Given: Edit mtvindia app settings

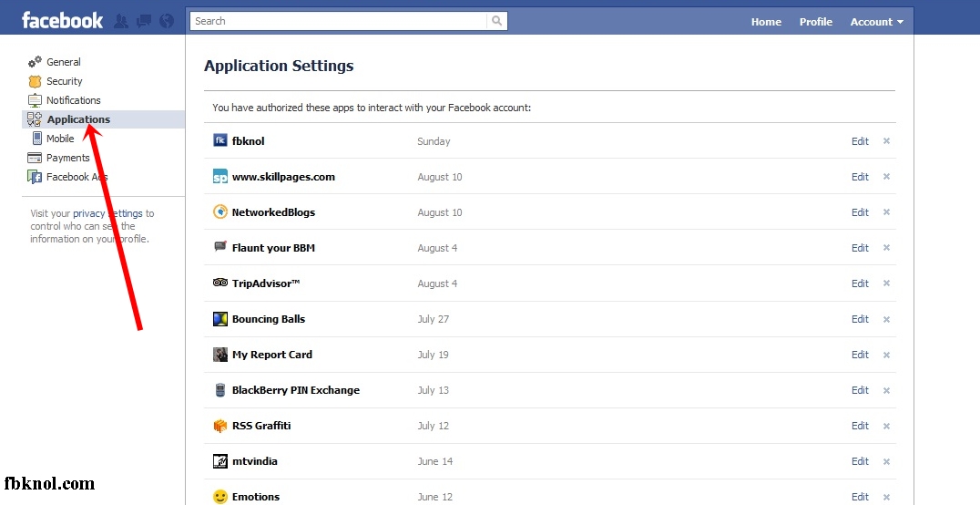Looking at the screenshot, I should (x=860, y=462).
